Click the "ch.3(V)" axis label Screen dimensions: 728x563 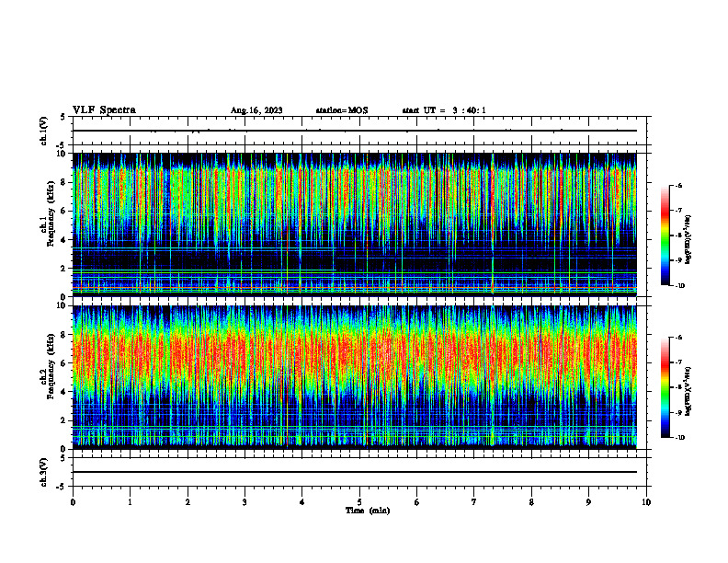click(44, 472)
